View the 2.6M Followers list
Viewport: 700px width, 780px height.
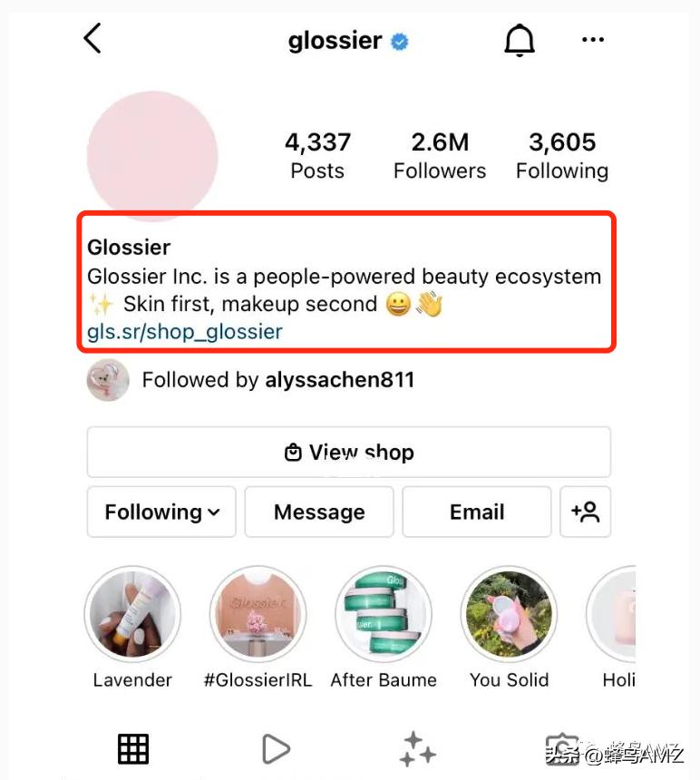(440, 155)
